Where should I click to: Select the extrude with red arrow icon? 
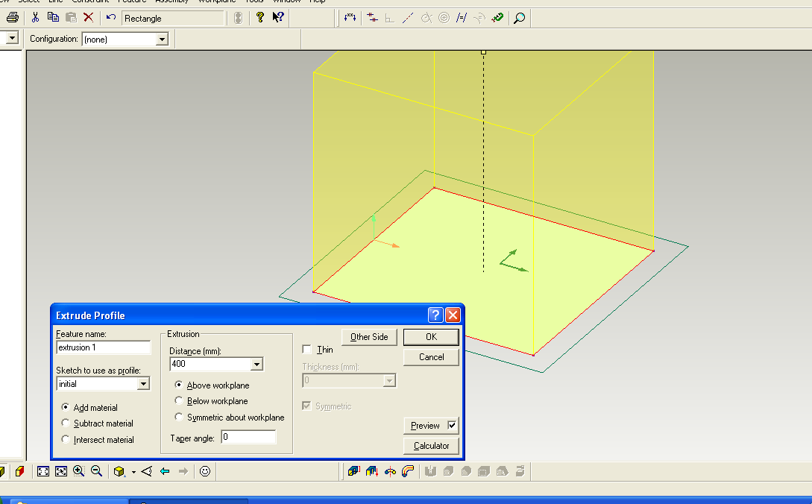(372, 471)
